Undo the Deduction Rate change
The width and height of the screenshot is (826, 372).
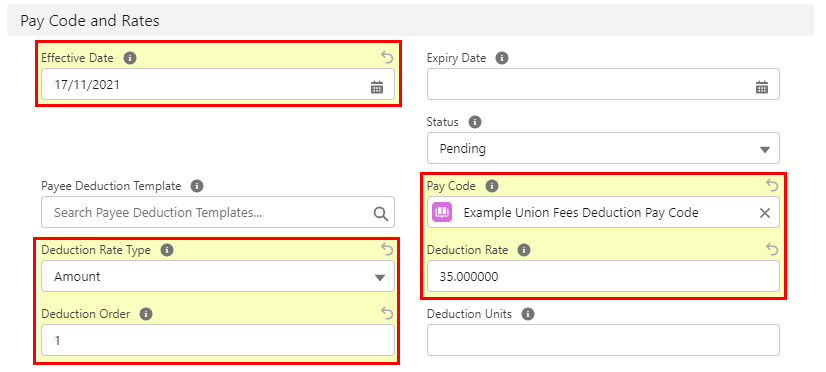(772, 249)
